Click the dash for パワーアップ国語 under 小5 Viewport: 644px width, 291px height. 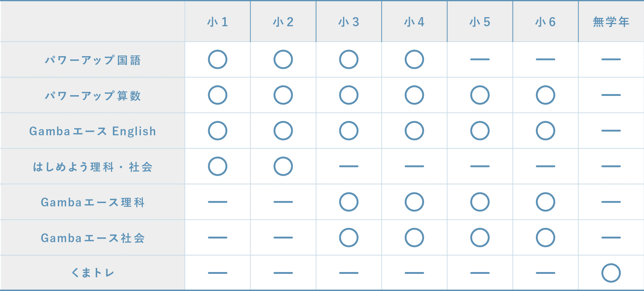[480, 59]
